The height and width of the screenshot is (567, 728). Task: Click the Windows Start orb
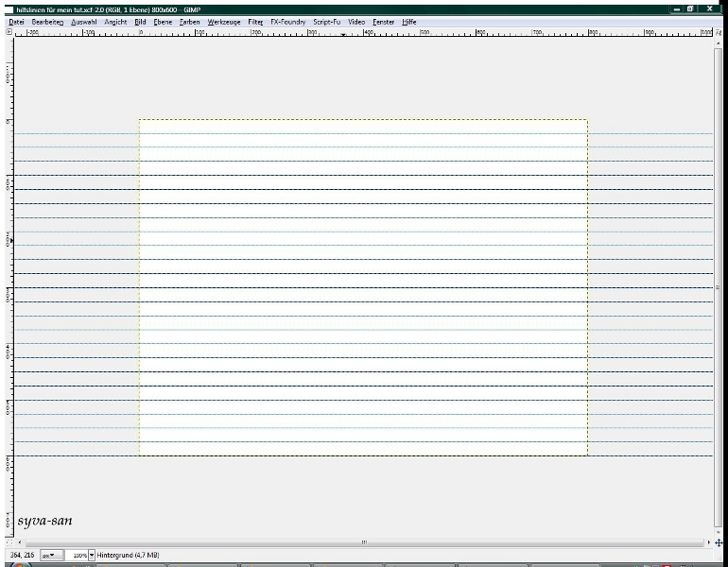click(19, 565)
